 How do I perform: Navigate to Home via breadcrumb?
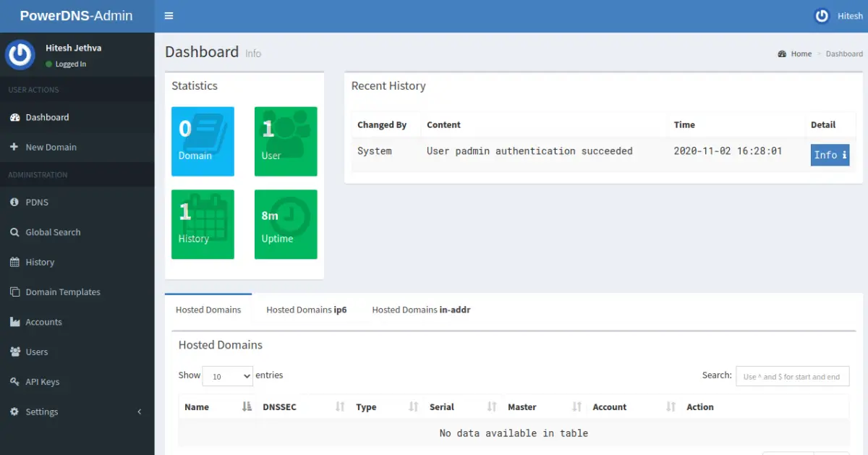(800, 53)
